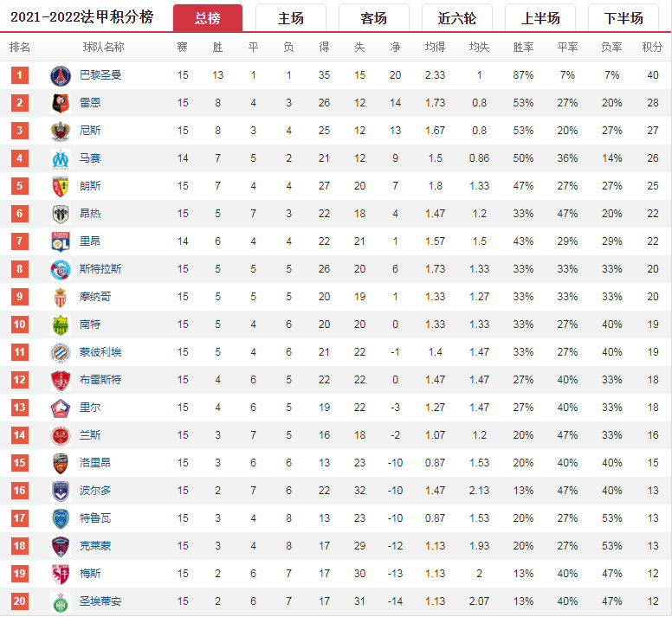Click the Rennes team logo
This screenshot has height=617, width=672.
tap(61, 103)
